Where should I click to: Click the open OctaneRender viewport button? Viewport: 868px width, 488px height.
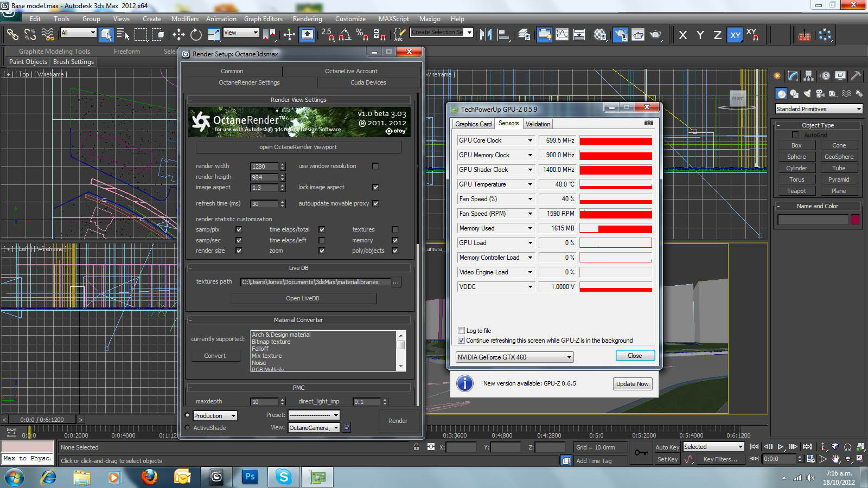[298, 147]
